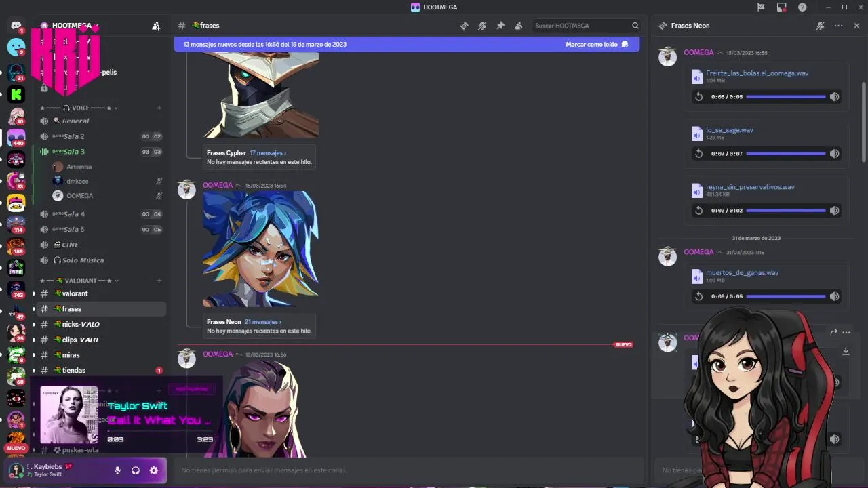Viewport: 868px width, 488px height.
Task: Click the thread panel scrollbar
Action: coord(864,122)
